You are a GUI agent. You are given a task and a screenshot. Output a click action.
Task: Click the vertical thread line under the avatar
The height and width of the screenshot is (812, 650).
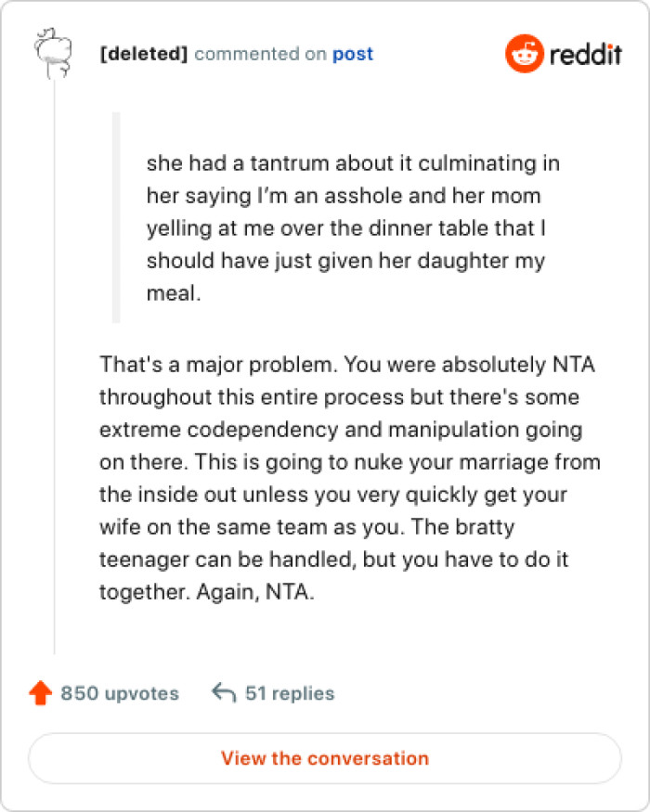point(51,371)
